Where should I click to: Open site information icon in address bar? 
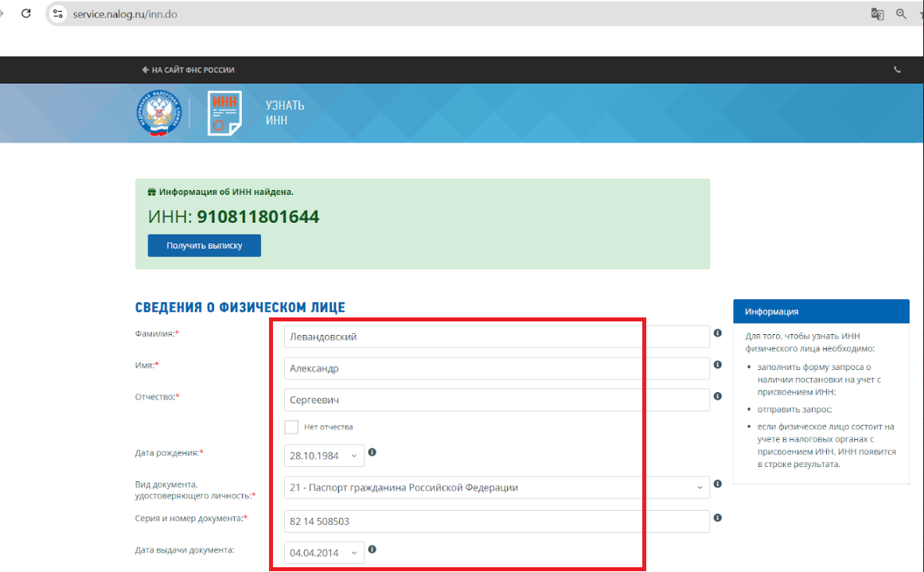tap(58, 14)
